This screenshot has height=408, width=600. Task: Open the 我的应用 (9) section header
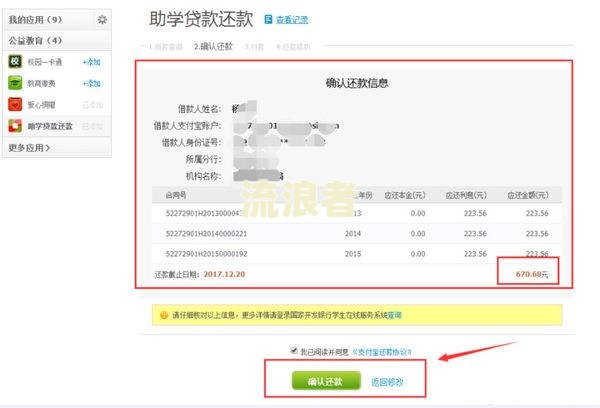coord(35,20)
